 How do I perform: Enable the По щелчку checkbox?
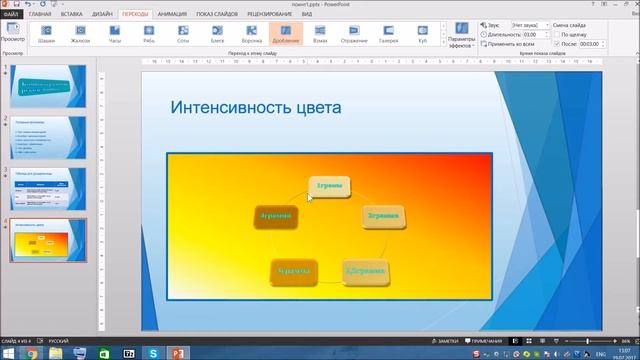[557, 35]
